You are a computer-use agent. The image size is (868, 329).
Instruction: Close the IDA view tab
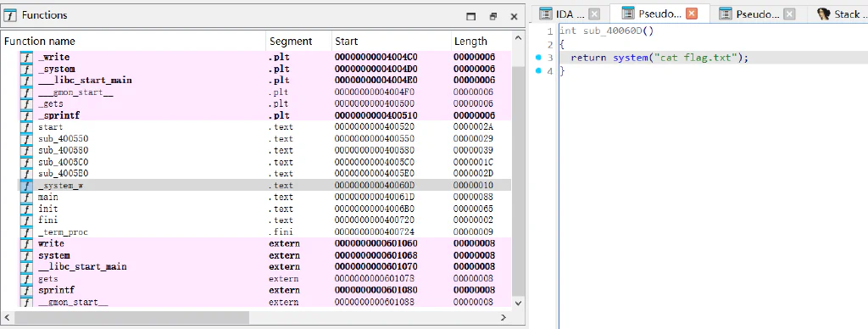tap(593, 14)
